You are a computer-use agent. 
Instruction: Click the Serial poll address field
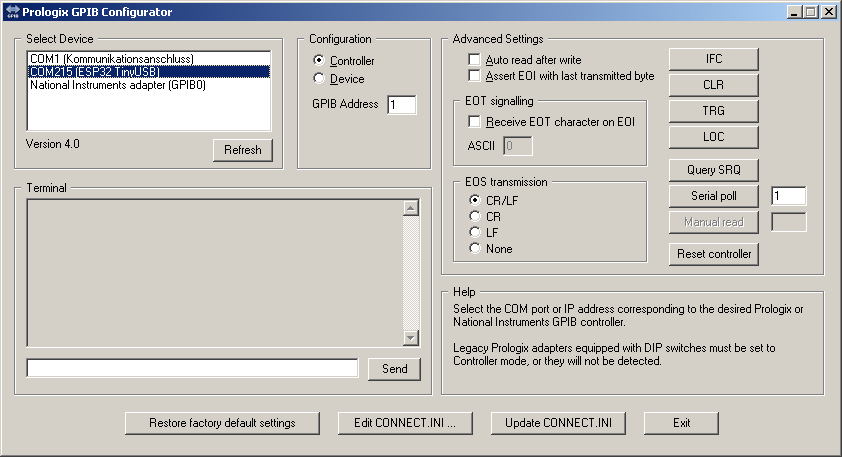[788, 196]
